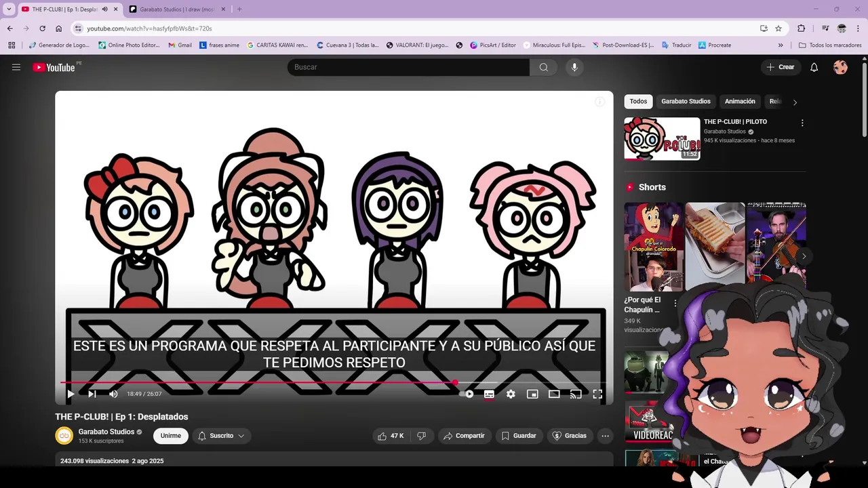Close THE P-CLUB browser tab
The width and height of the screenshot is (868, 488).
tap(116, 9)
